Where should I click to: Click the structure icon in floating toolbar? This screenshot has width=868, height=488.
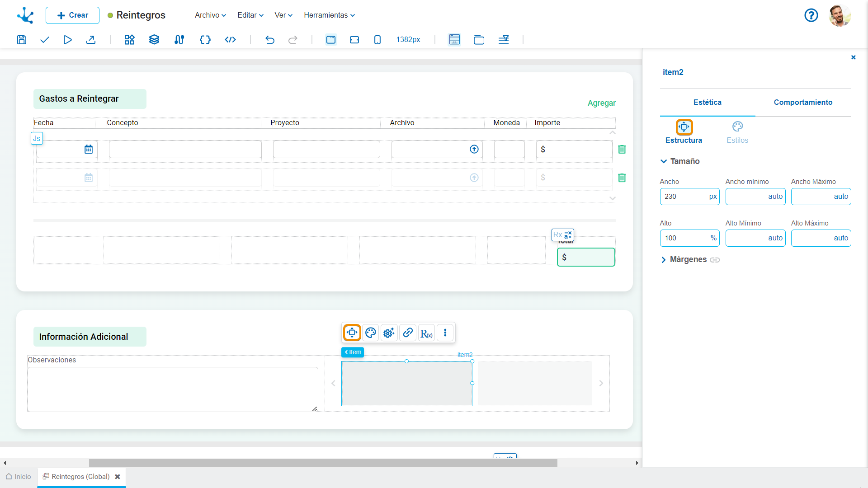pyautogui.click(x=352, y=333)
